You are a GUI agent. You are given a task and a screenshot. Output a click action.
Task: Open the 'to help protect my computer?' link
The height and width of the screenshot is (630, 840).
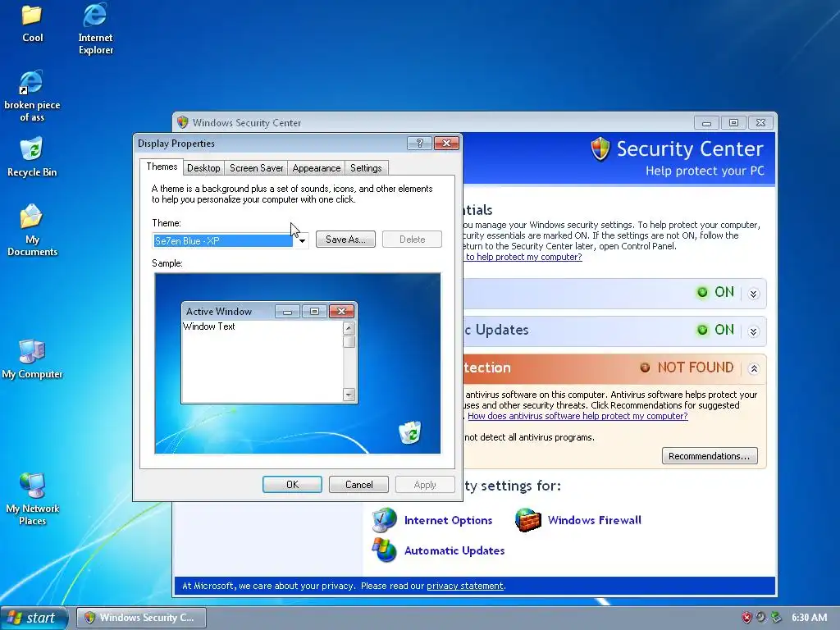[x=523, y=257]
